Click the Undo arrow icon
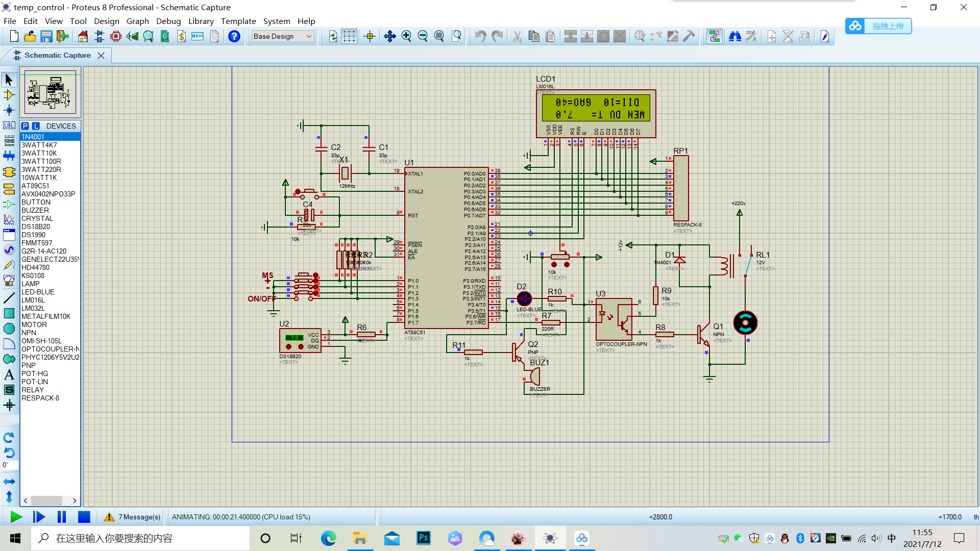 [x=480, y=36]
